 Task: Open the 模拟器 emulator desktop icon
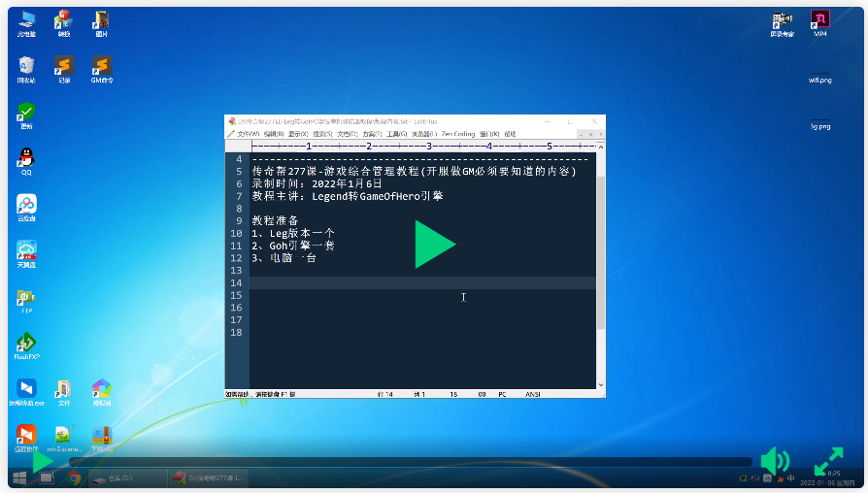pyautogui.click(x=102, y=393)
